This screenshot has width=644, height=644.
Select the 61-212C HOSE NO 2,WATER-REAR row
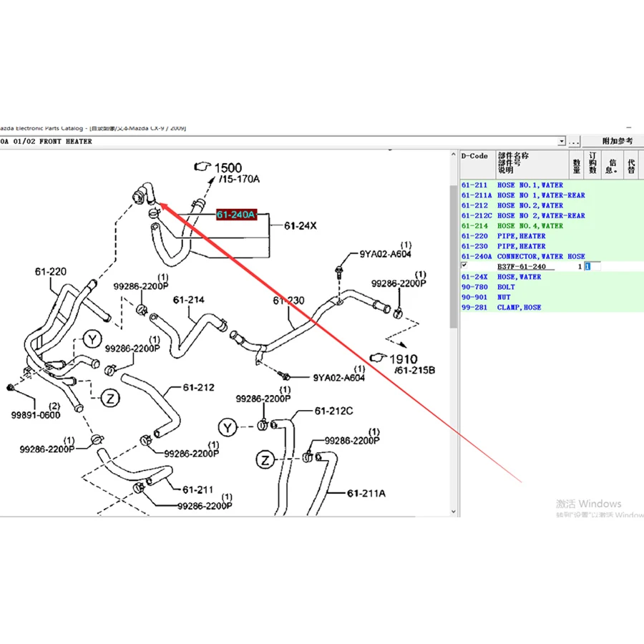552,215
